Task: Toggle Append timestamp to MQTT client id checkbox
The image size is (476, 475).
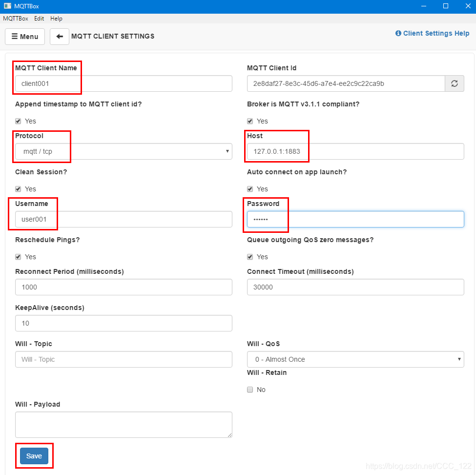Action: pyautogui.click(x=18, y=121)
